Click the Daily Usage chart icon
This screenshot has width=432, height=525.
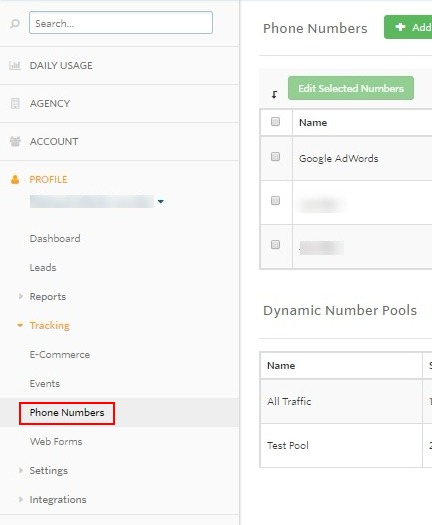click(x=15, y=65)
